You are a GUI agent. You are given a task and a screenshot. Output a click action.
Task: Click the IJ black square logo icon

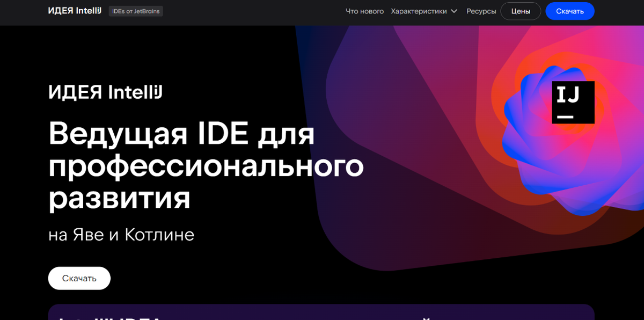pyautogui.click(x=573, y=103)
